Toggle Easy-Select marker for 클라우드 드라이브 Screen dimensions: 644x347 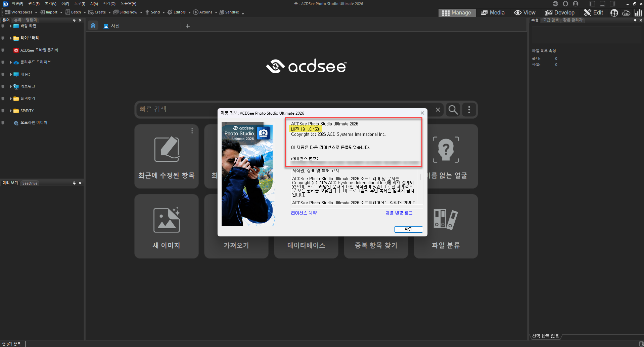click(x=3, y=62)
